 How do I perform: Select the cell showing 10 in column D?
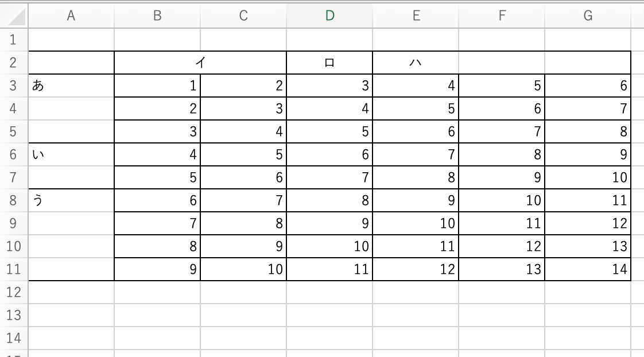[329, 246]
